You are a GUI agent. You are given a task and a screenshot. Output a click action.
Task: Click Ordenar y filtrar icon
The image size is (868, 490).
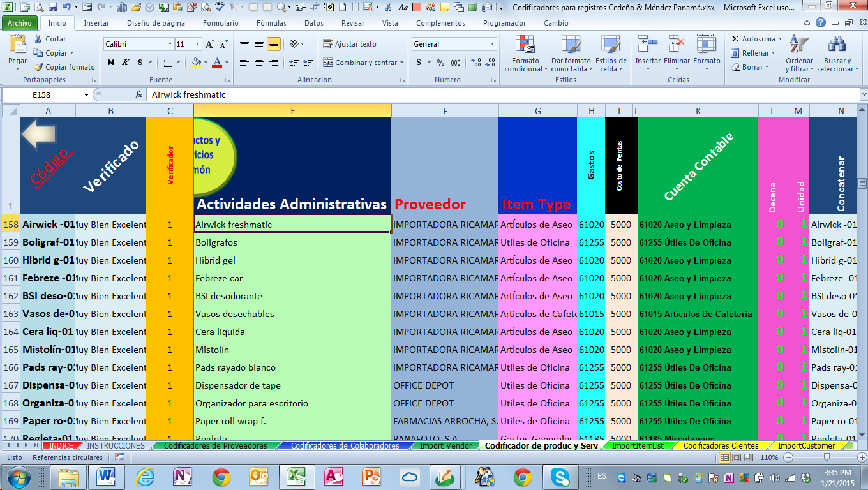tap(799, 54)
